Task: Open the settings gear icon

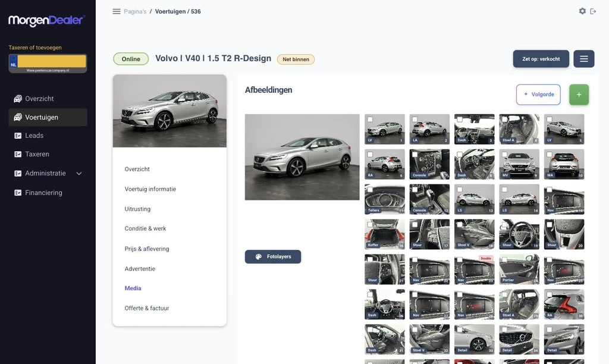Action: click(582, 11)
